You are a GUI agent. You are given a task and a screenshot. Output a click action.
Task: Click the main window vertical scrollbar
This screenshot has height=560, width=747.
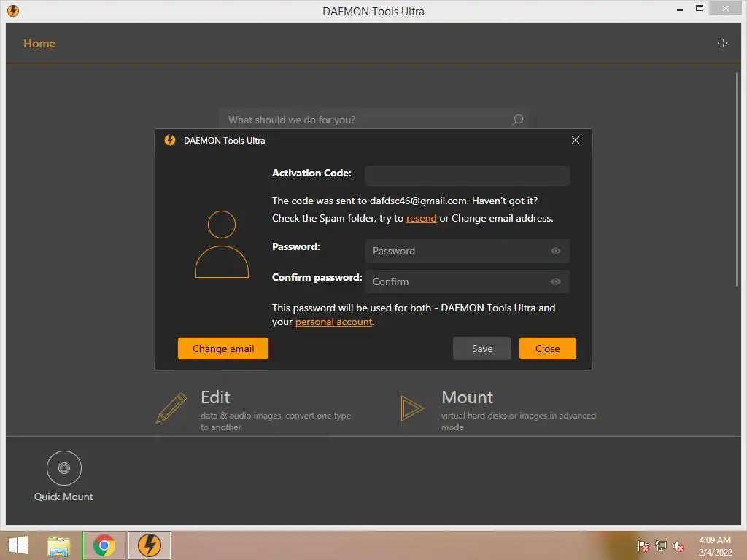pos(737,179)
